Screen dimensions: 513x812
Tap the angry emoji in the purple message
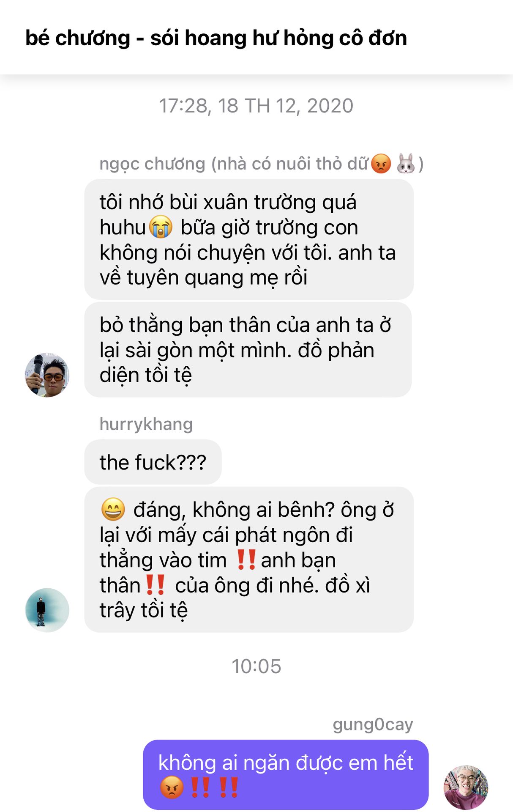click(172, 787)
